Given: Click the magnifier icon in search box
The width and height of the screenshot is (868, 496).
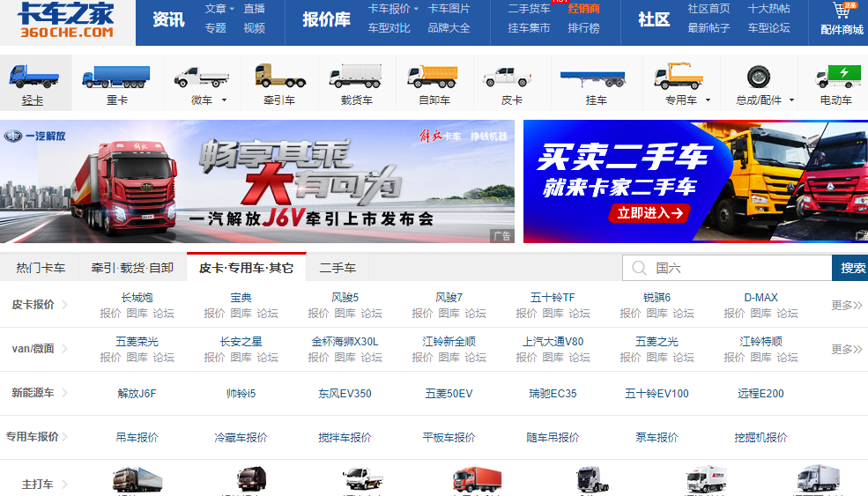Looking at the screenshot, I should [x=639, y=268].
